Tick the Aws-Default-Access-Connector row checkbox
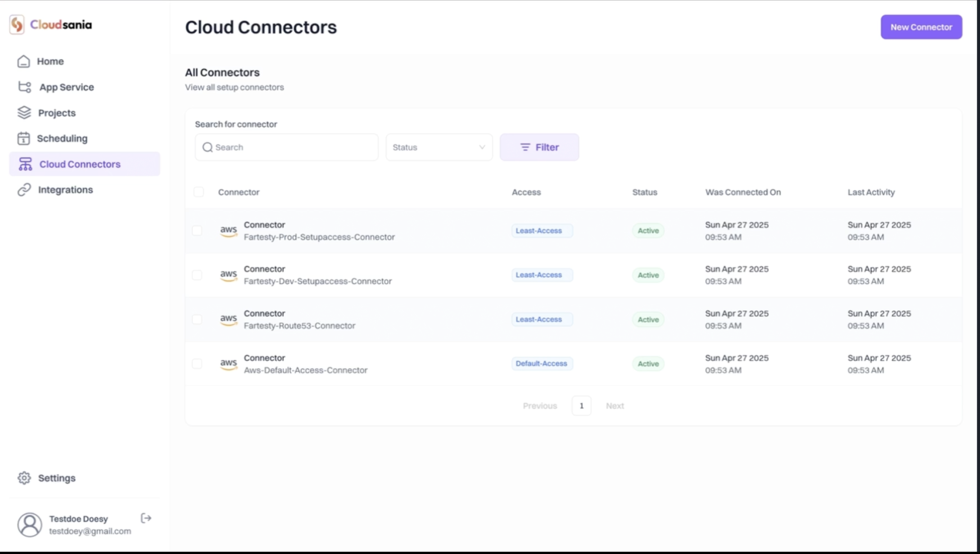 pyautogui.click(x=197, y=364)
